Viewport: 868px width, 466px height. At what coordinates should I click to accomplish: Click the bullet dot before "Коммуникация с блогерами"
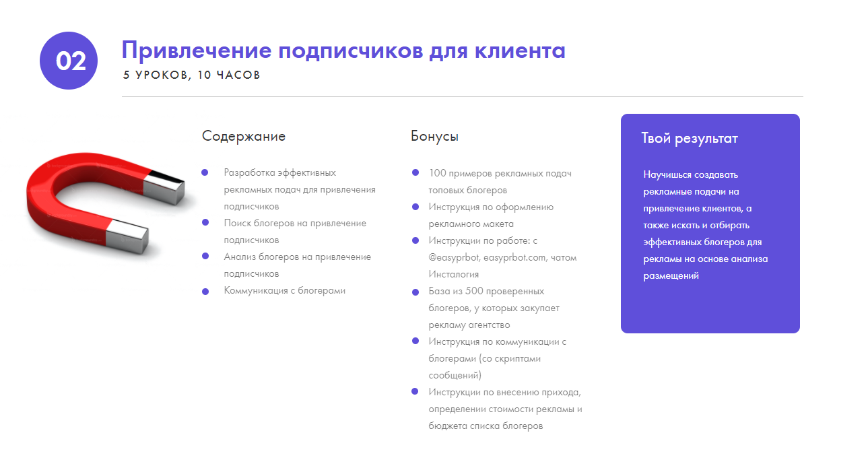pos(204,292)
